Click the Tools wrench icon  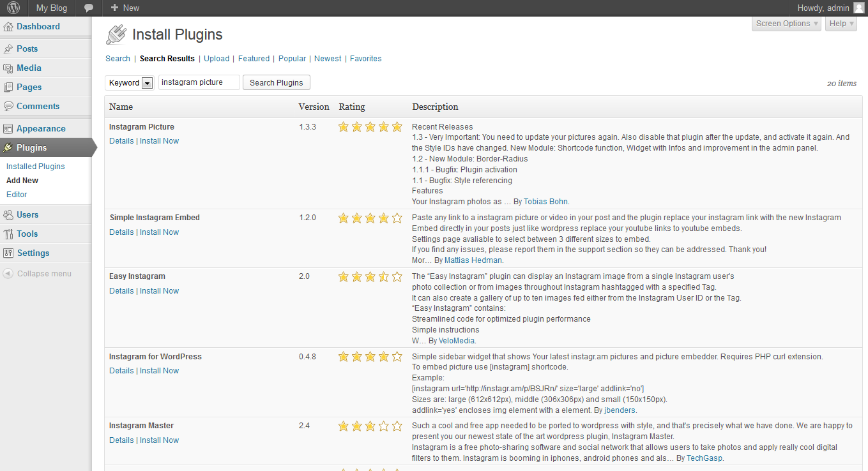[x=8, y=234]
